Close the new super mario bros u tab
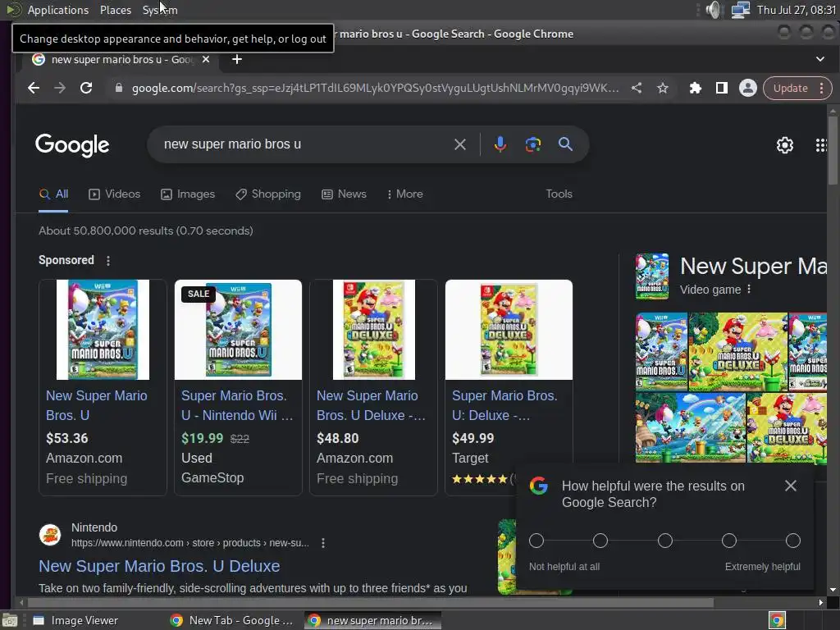 [206, 59]
